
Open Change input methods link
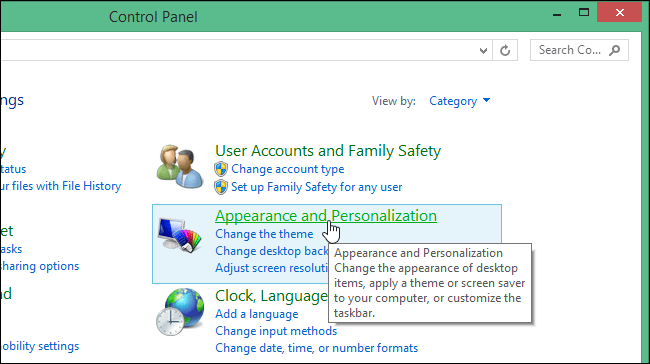point(276,331)
